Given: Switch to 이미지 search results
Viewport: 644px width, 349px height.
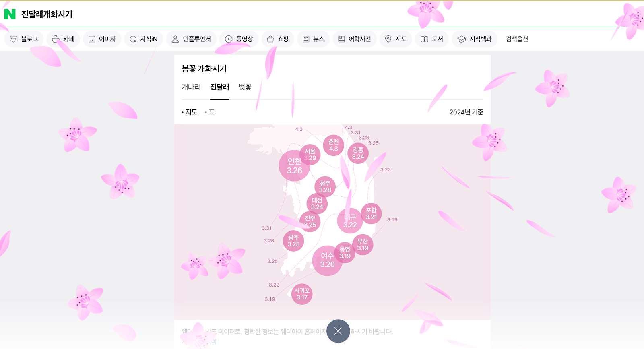Looking at the screenshot, I should (x=102, y=39).
